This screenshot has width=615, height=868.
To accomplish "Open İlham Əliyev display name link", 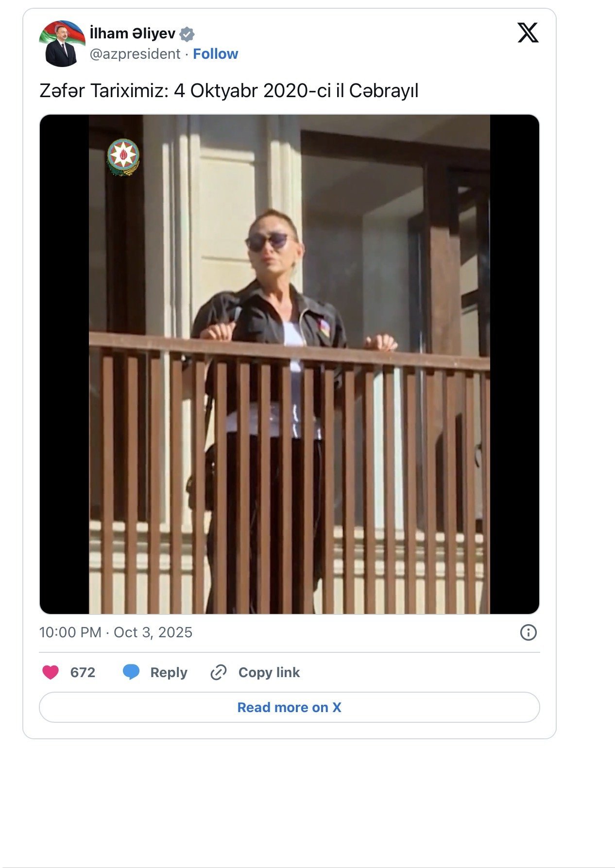I will point(132,34).
